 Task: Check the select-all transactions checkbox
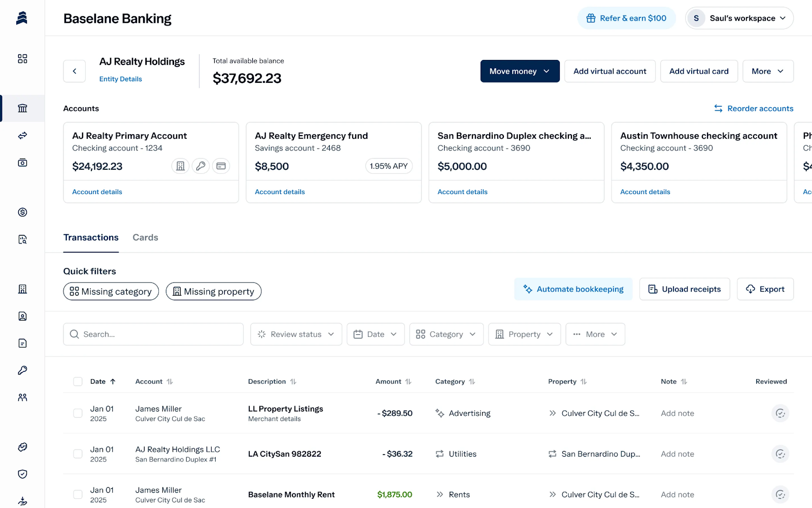pyautogui.click(x=78, y=382)
